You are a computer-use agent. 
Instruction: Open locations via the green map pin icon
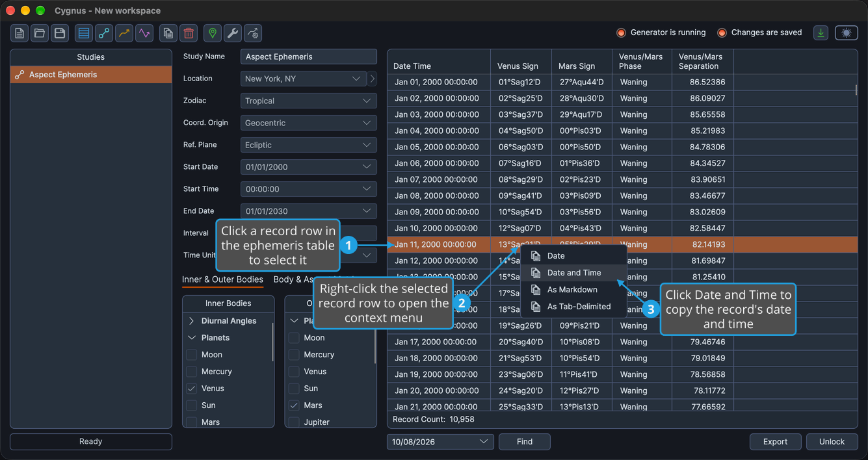(x=213, y=33)
